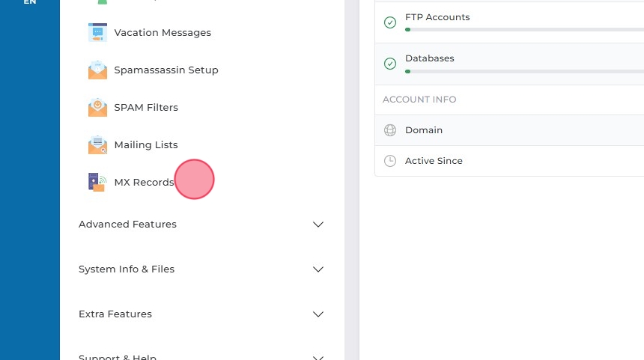Expand the Support & Help section
The height and width of the screenshot is (360, 644).
pos(318,358)
